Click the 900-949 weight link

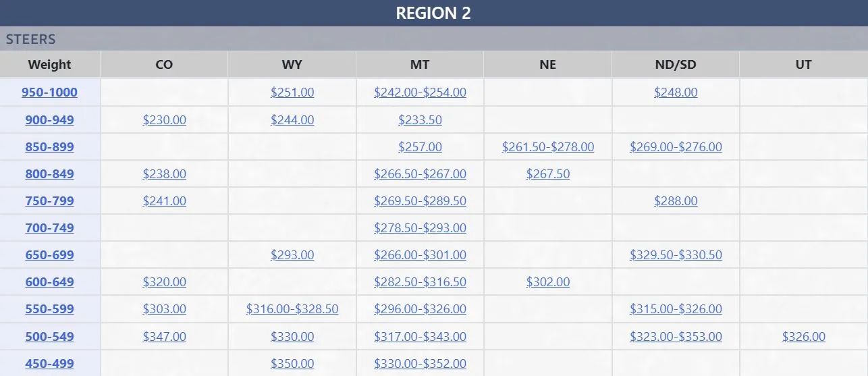49,120
